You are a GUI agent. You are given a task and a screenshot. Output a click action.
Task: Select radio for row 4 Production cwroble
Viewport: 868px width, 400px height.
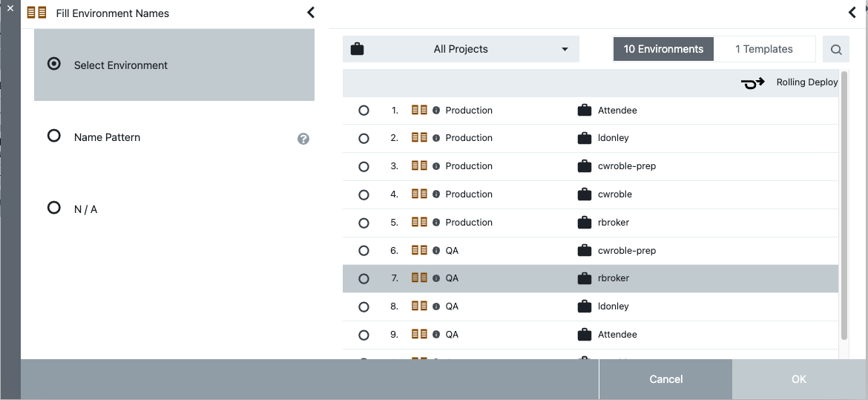coord(364,194)
